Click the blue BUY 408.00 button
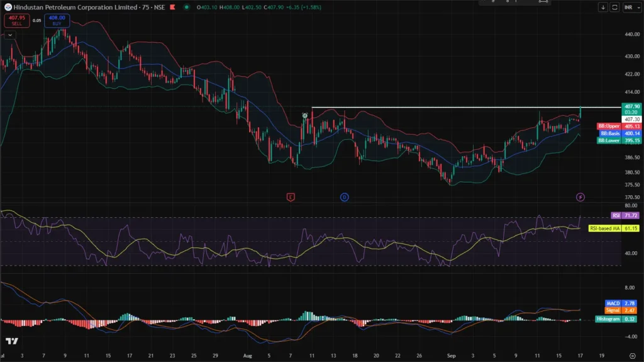The image size is (644, 362). (x=57, y=20)
